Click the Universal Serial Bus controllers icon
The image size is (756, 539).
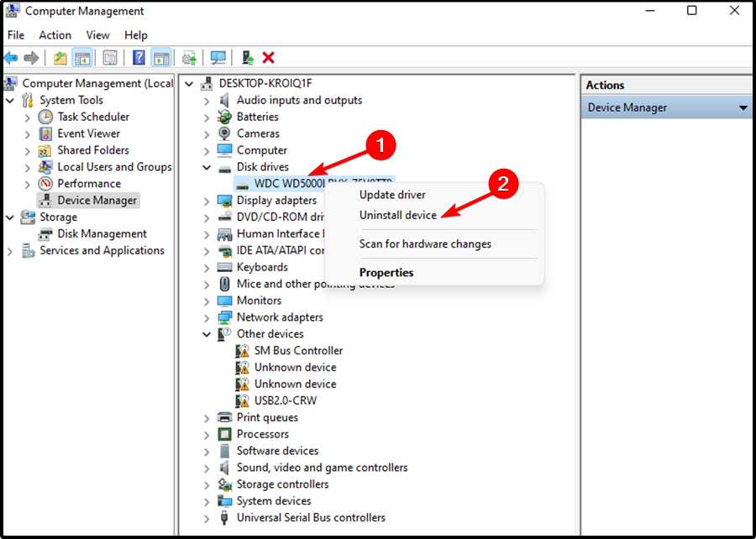point(224,518)
